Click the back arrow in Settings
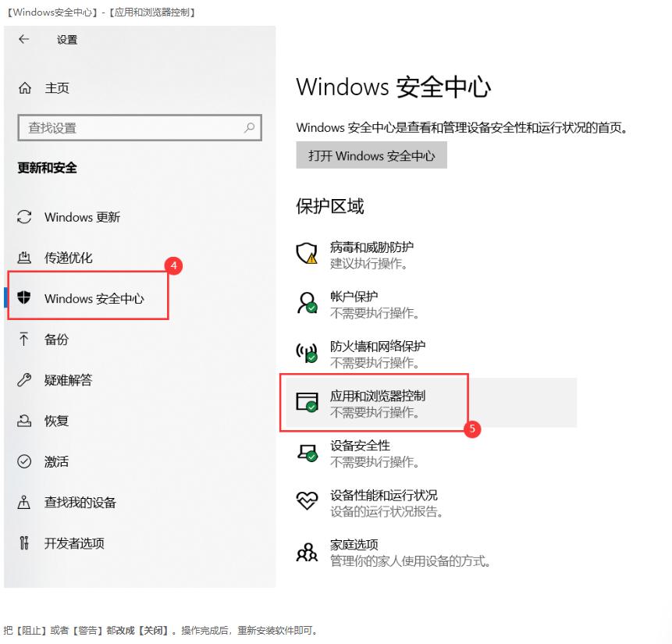The height and width of the screenshot is (644, 672). [23, 40]
